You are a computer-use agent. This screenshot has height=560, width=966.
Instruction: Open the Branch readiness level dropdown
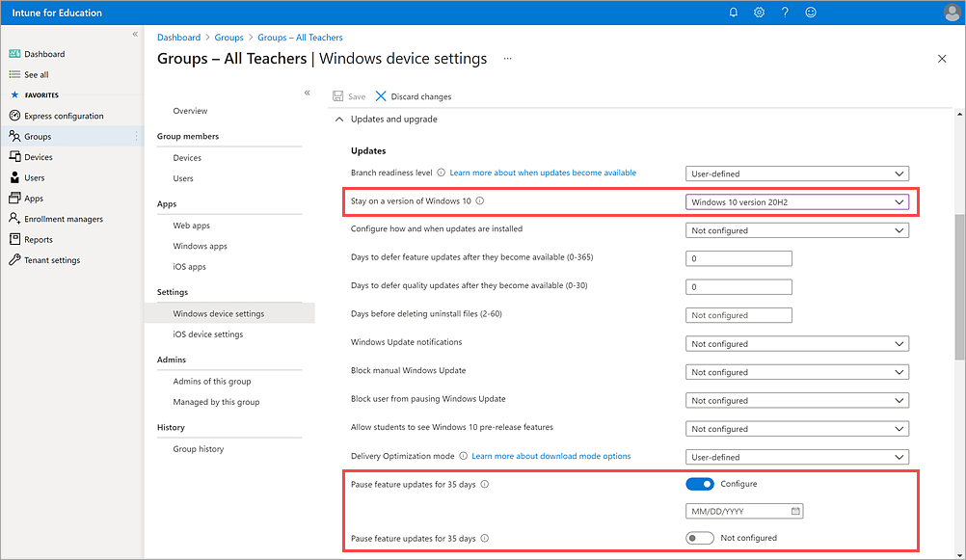[797, 173]
